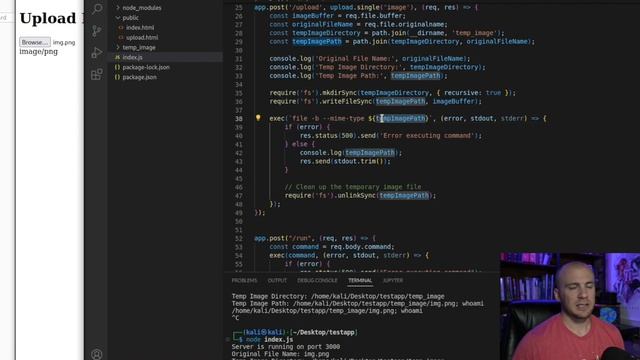Click the 'image/png' response text in browser
The height and width of the screenshot is (360, 640).
coord(38,52)
